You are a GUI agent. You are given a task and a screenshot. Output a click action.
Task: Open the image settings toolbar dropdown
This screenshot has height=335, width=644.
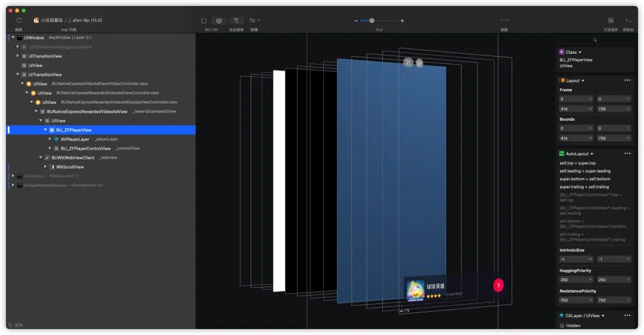[x=254, y=20]
